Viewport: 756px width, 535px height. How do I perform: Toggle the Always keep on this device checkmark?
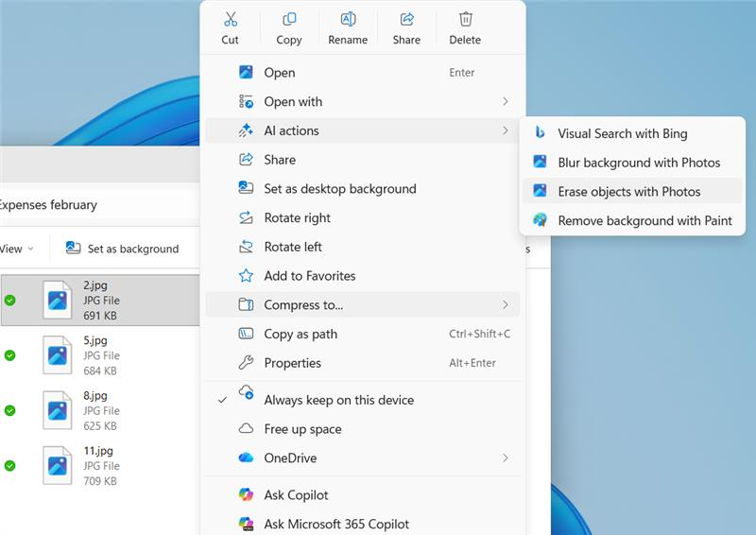[x=222, y=400]
